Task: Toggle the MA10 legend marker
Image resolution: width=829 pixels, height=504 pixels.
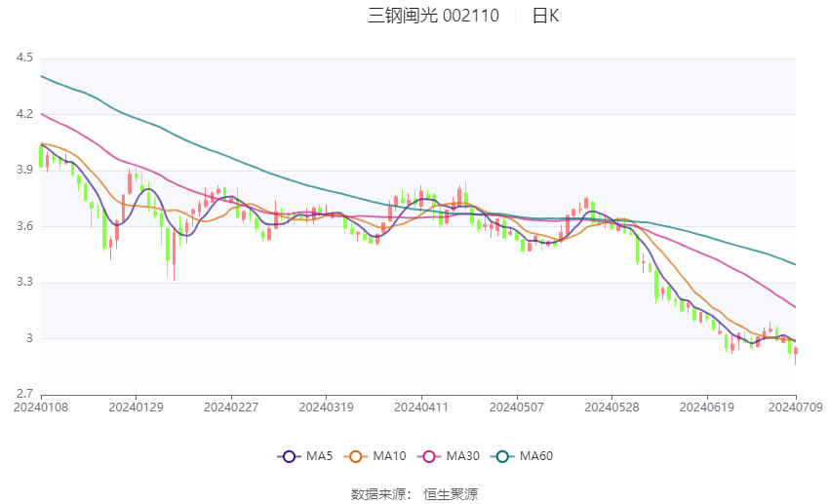Action: pos(355,456)
